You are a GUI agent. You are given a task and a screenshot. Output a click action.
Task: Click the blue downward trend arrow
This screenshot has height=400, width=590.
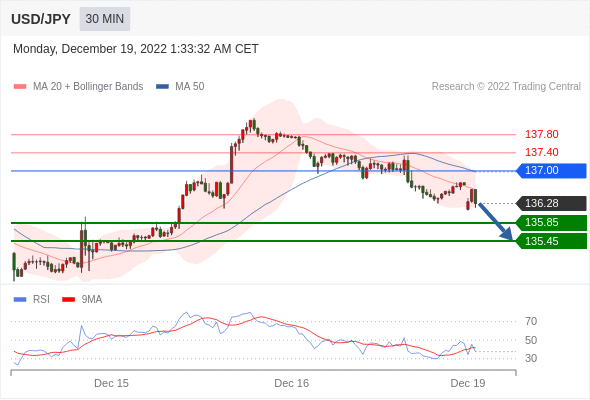[x=496, y=222]
